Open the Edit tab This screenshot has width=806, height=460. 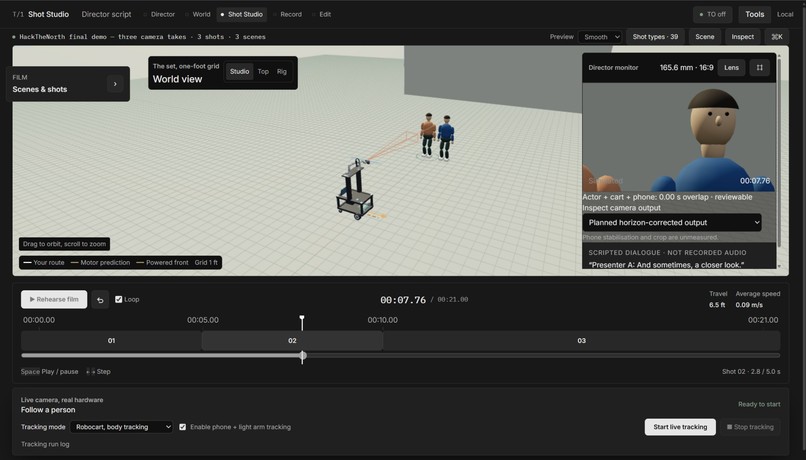(321, 14)
